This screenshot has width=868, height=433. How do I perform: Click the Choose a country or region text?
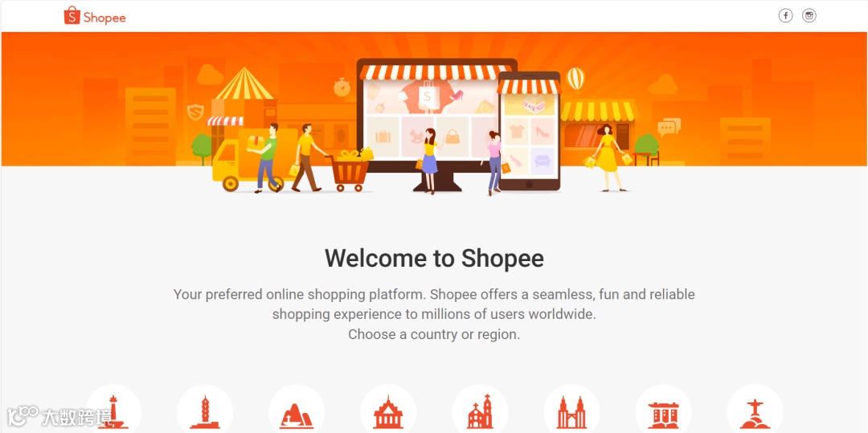click(x=434, y=334)
